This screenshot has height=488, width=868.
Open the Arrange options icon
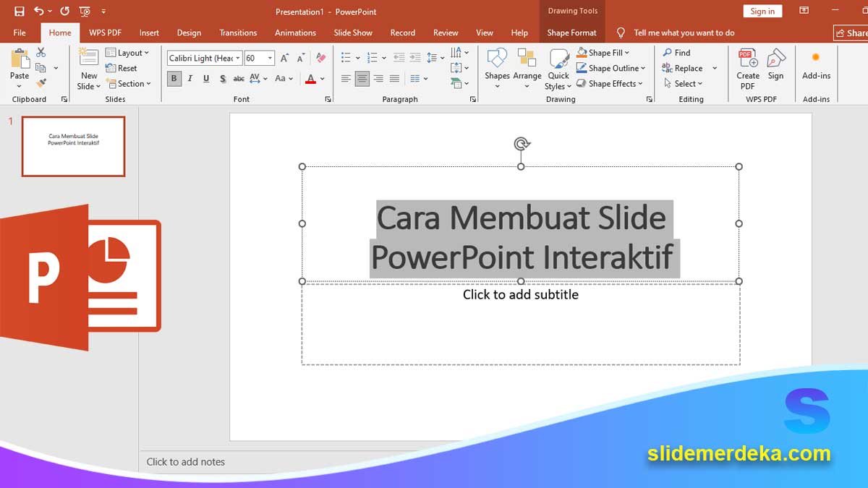[x=527, y=69]
